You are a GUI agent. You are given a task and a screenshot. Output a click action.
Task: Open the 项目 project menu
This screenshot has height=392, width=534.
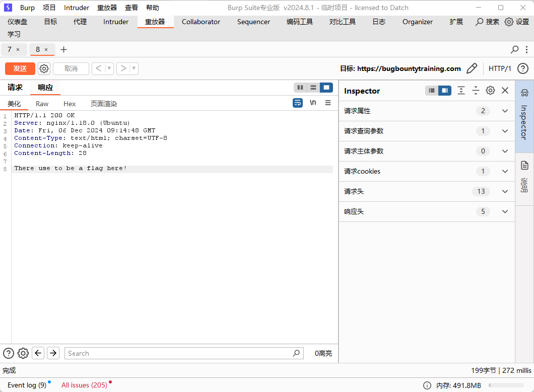coord(49,8)
